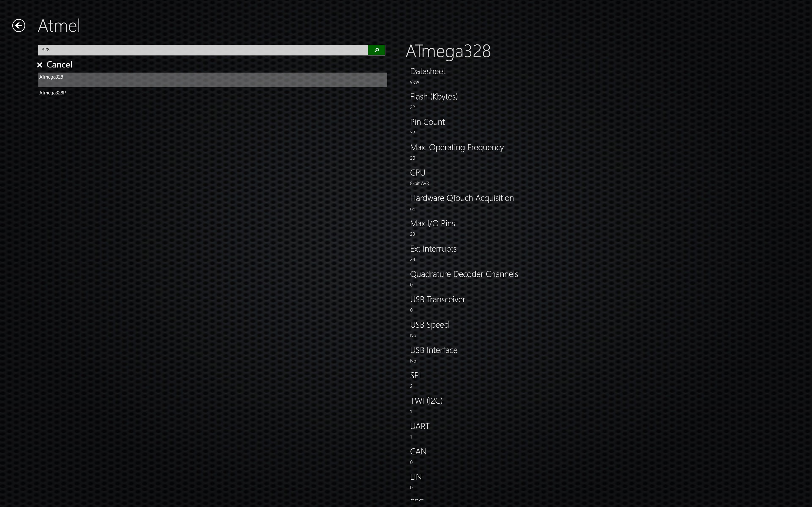Click the X icon beside Cancel
Image resolution: width=812 pixels, height=507 pixels.
tap(40, 65)
